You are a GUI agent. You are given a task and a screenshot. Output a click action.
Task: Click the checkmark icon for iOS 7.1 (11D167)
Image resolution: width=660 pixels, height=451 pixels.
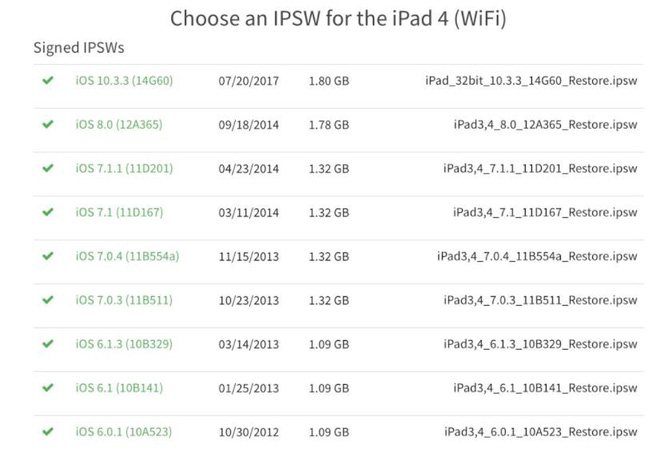[47, 212]
